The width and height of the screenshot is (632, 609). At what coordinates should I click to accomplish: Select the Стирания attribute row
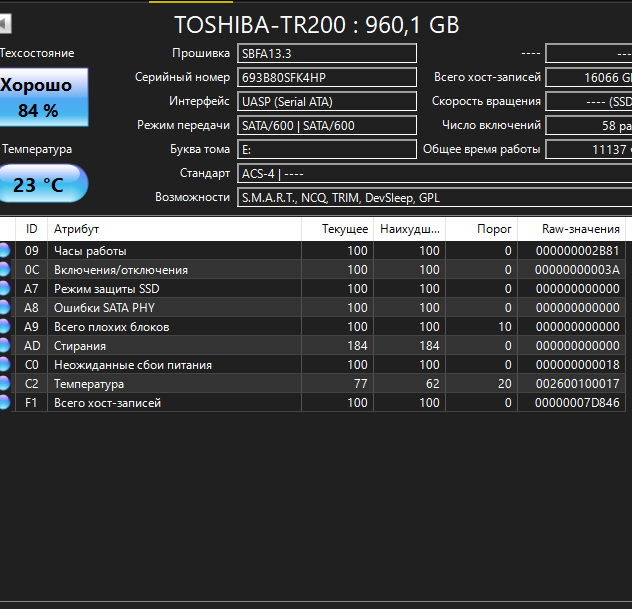[x=312, y=345]
